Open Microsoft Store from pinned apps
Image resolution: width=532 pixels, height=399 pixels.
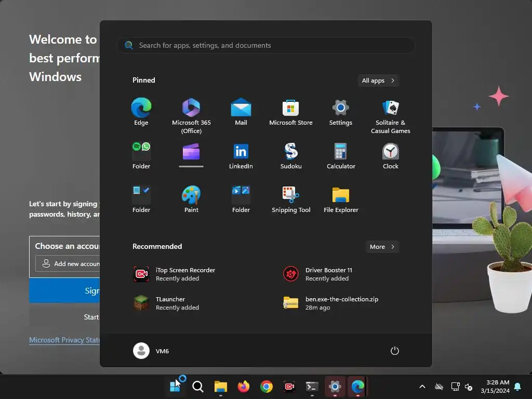[x=291, y=112]
